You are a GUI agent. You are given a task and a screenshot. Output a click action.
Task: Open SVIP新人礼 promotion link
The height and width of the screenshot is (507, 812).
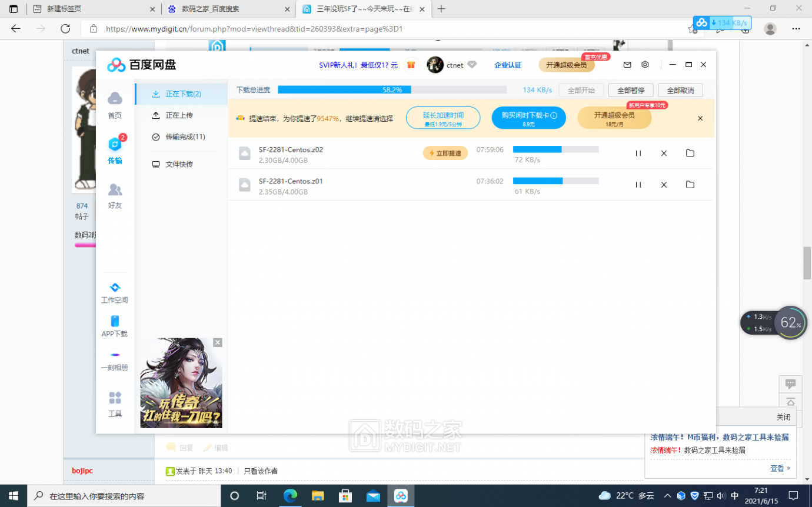point(358,65)
